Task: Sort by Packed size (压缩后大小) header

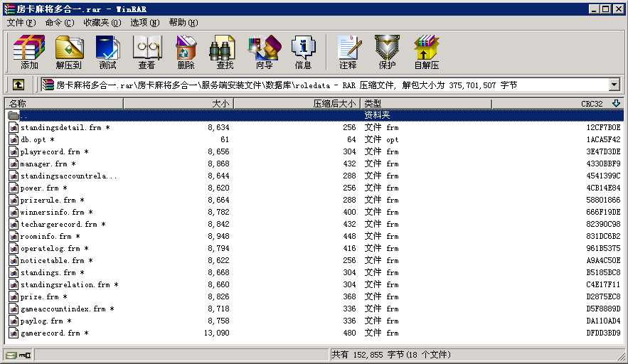Action: click(297, 104)
